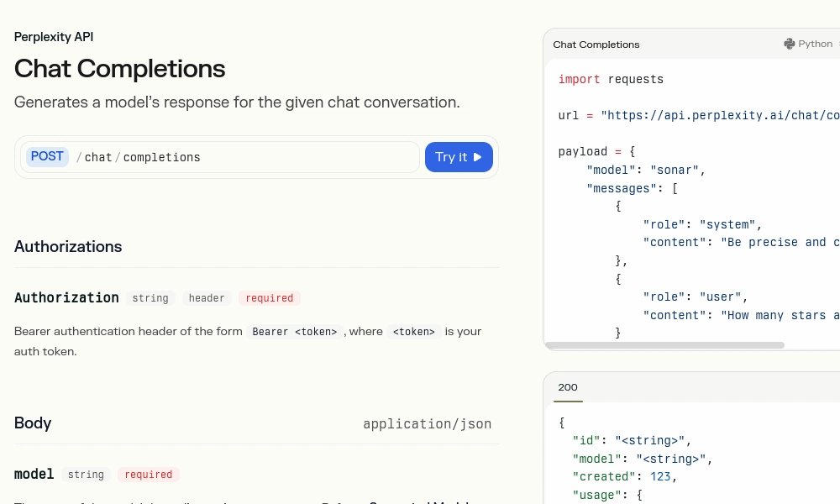The width and height of the screenshot is (840, 504).
Task: Click the model parameter name
Action: (34, 475)
